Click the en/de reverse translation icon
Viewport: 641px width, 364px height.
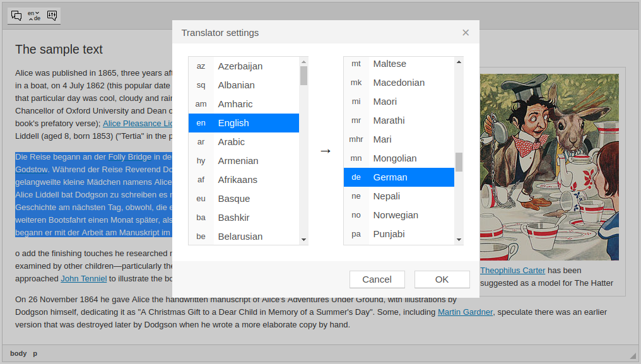(34, 16)
